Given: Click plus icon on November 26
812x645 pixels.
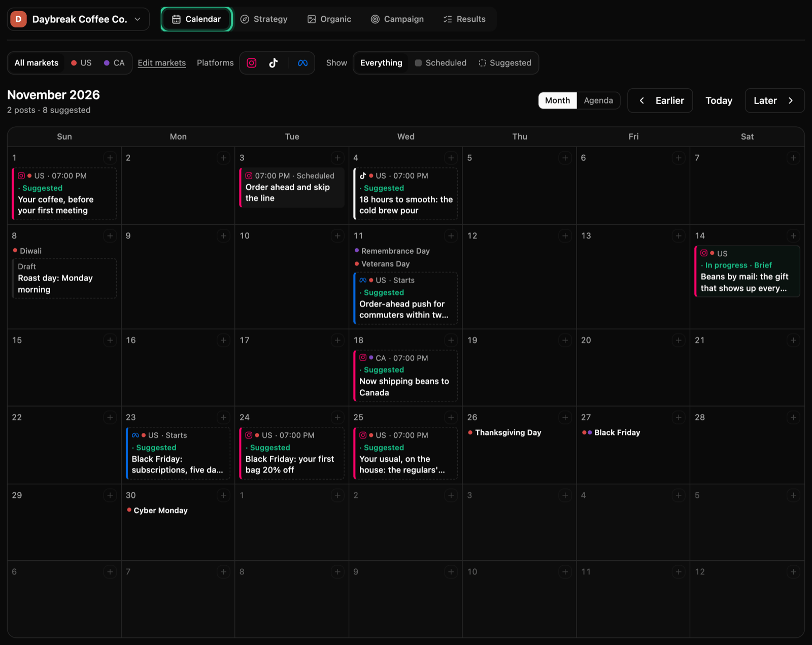Looking at the screenshot, I should pos(565,417).
